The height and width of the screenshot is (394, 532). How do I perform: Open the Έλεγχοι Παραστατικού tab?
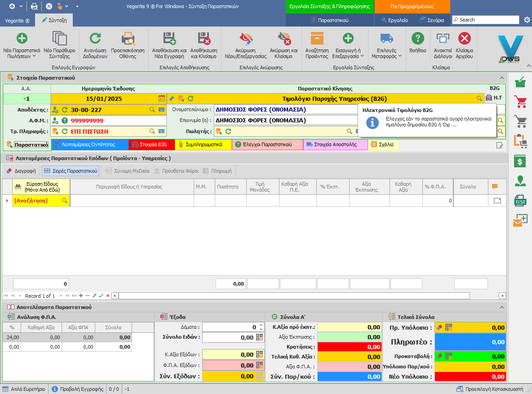coord(268,144)
